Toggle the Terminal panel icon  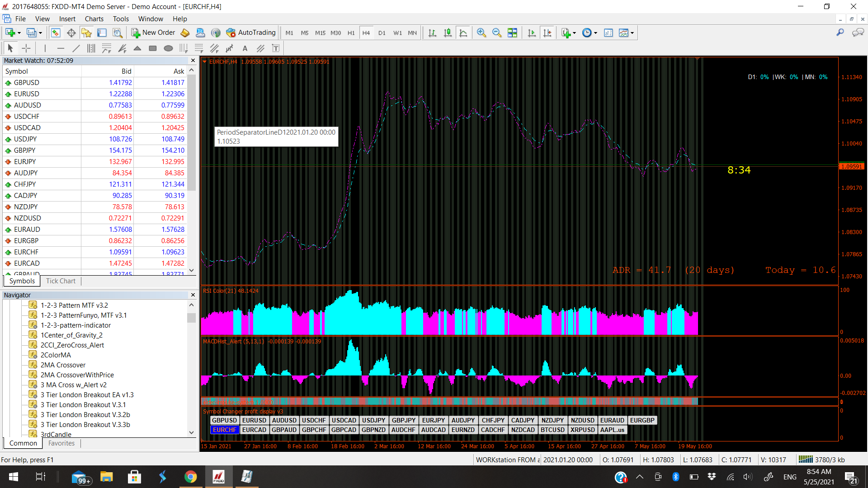(x=102, y=33)
